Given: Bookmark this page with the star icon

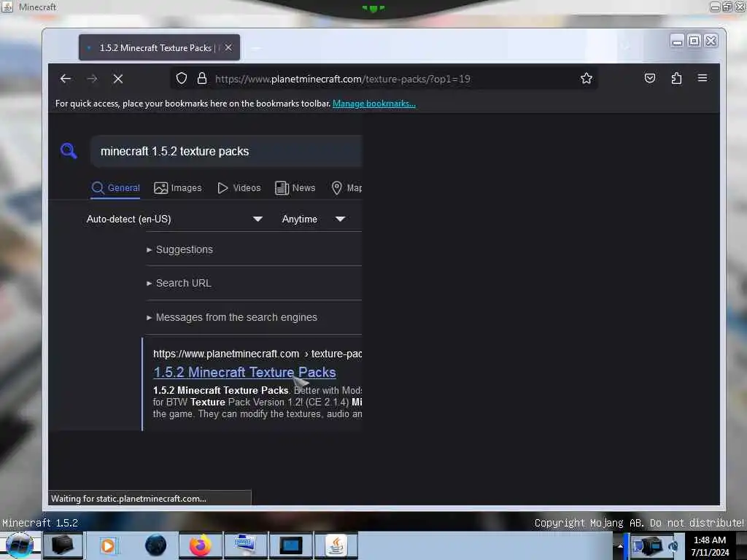Looking at the screenshot, I should coord(587,79).
